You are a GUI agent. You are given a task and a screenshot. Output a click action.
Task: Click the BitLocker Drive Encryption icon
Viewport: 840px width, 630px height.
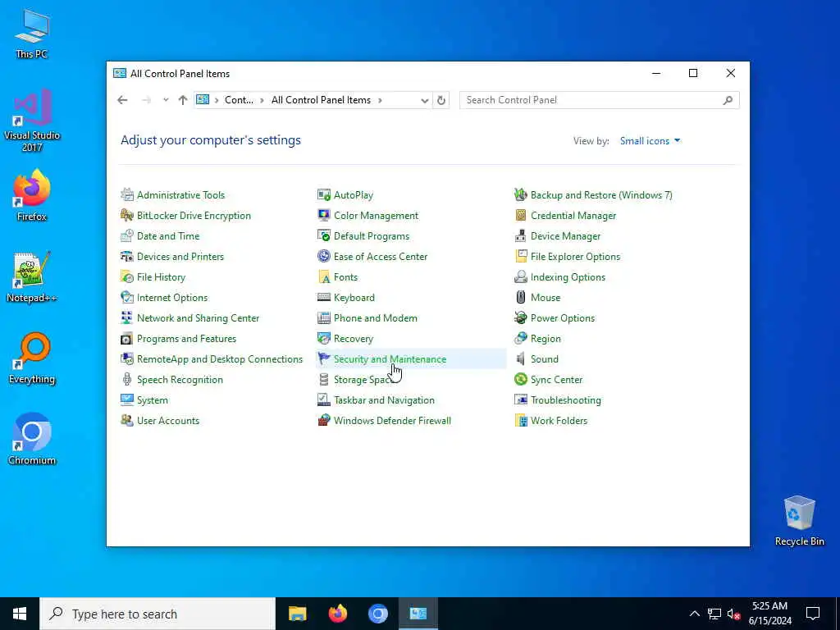click(x=127, y=216)
